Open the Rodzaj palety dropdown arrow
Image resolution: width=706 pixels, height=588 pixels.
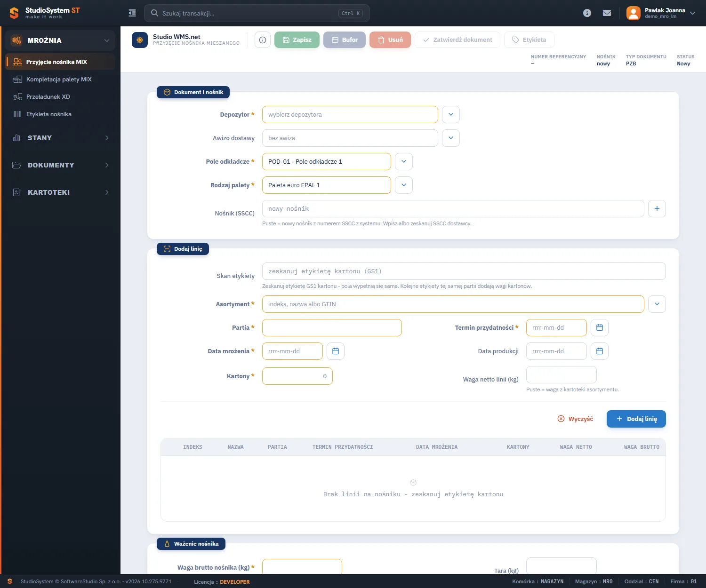coord(404,185)
